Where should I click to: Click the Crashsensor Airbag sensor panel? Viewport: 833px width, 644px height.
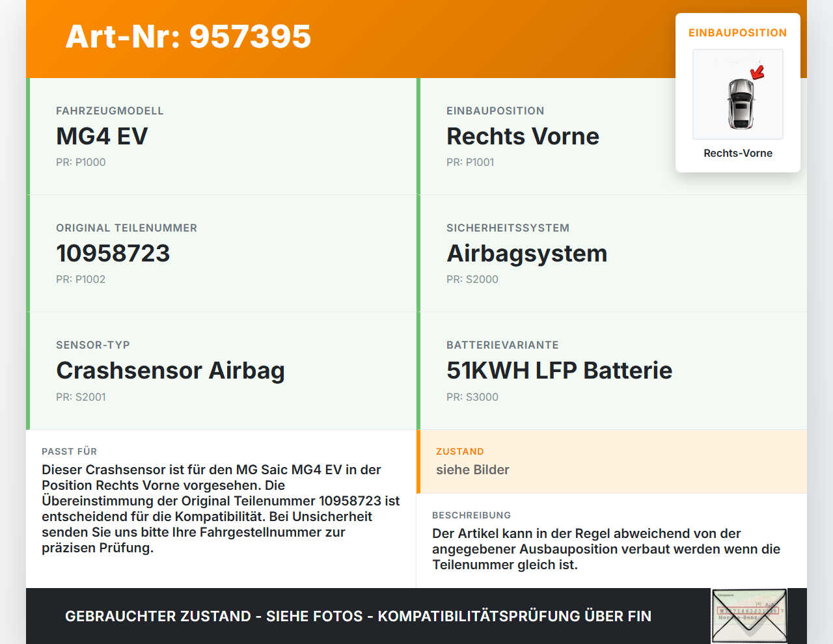point(221,371)
